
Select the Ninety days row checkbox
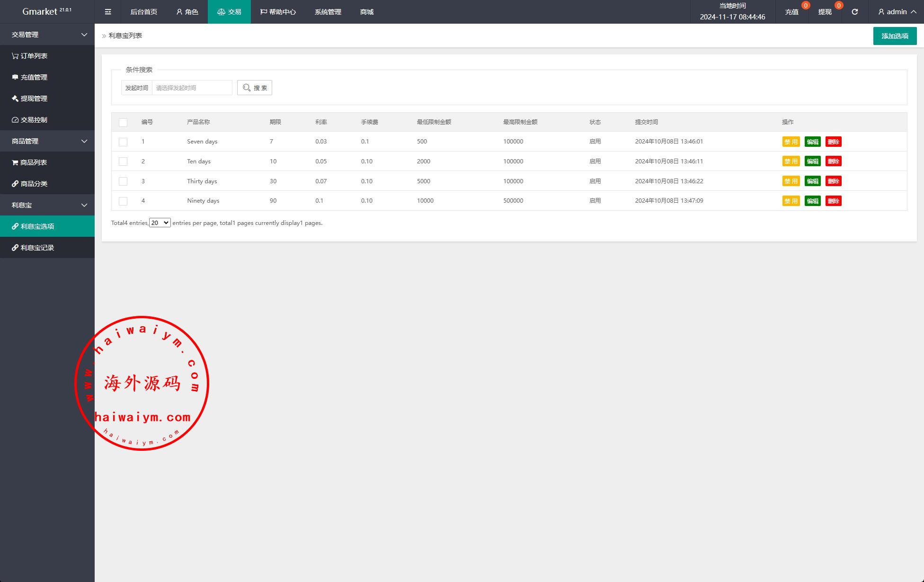123,201
